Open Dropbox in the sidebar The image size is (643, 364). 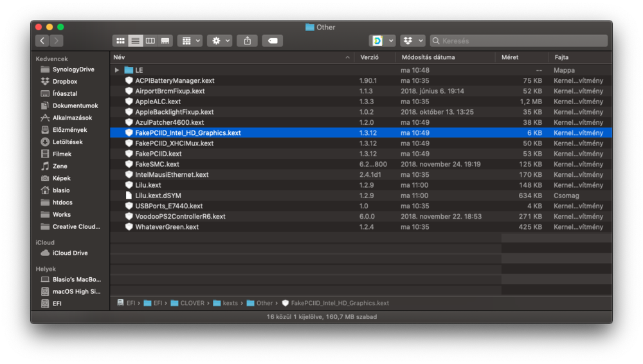pyautogui.click(x=64, y=82)
